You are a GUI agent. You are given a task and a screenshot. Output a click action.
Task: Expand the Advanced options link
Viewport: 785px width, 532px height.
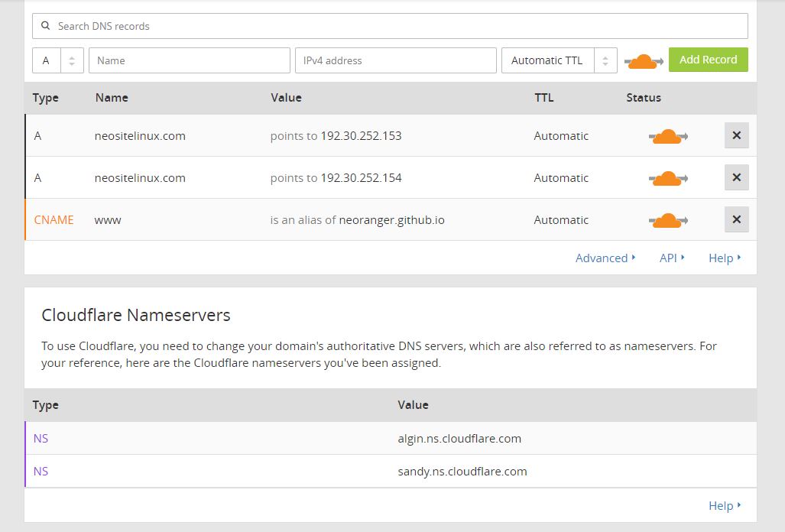click(605, 258)
